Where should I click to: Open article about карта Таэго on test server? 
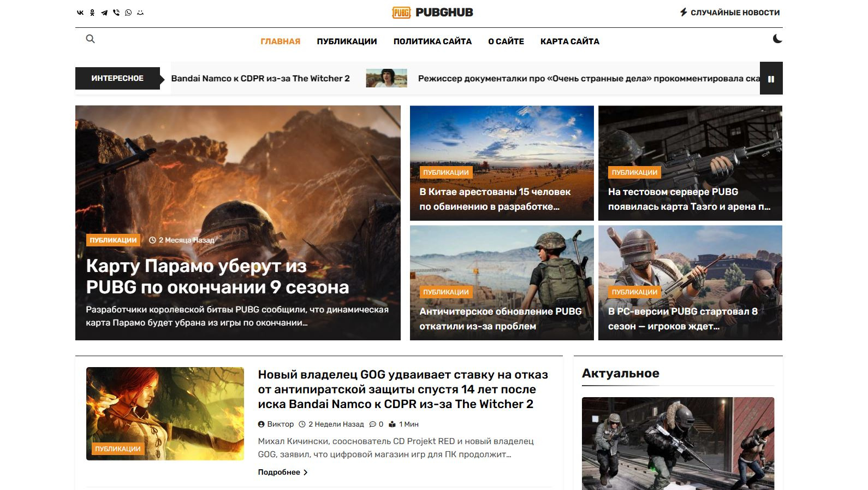click(x=689, y=199)
